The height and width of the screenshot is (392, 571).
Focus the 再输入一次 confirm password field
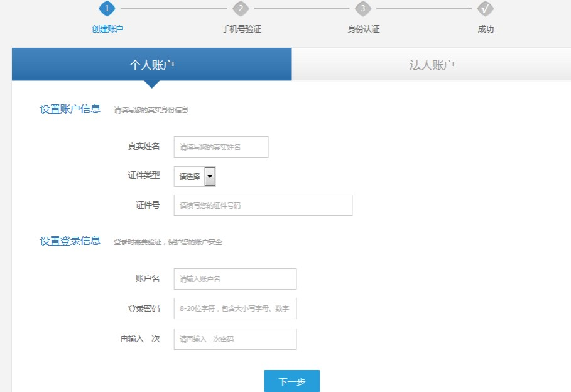(x=235, y=339)
